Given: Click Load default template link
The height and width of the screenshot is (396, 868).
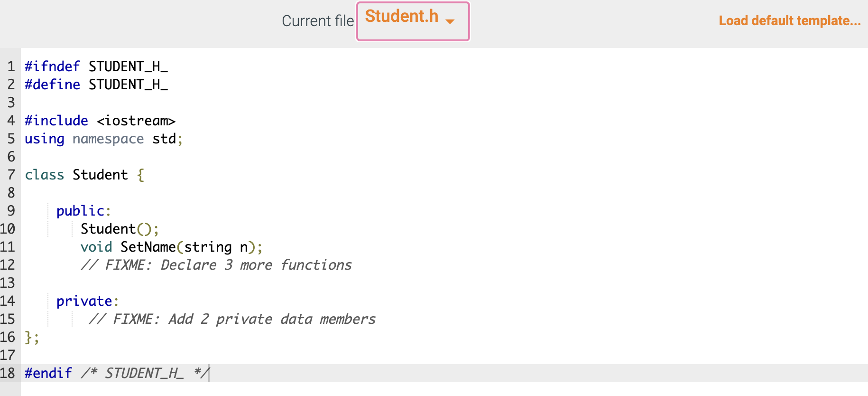Looking at the screenshot, I should coord(789,21).
